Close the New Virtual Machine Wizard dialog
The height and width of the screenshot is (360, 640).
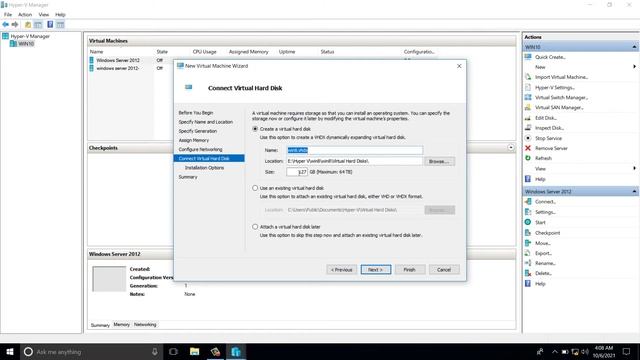459,66
